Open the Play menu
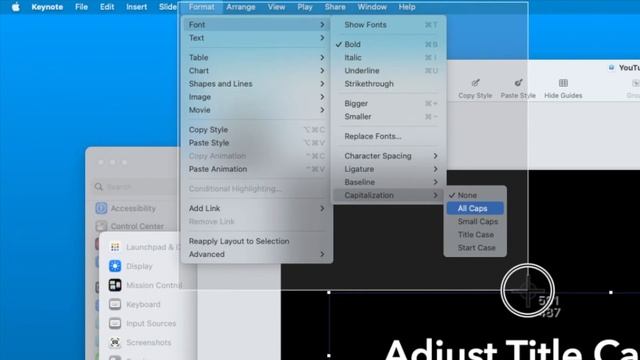640x360 pixels. point(305,7)
